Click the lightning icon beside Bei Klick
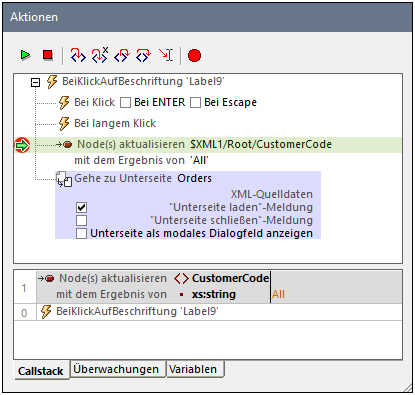Viewport: 415px width, 395px height. point(64,103)
